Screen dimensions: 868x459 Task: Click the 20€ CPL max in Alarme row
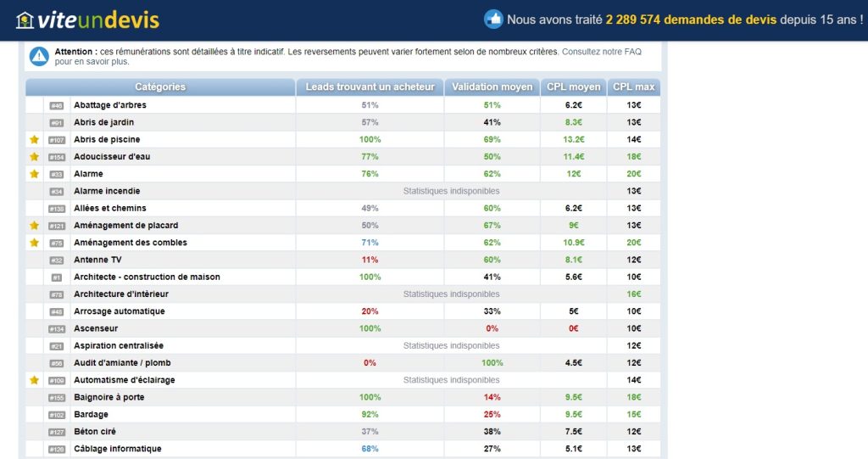(x=634, y=174)
